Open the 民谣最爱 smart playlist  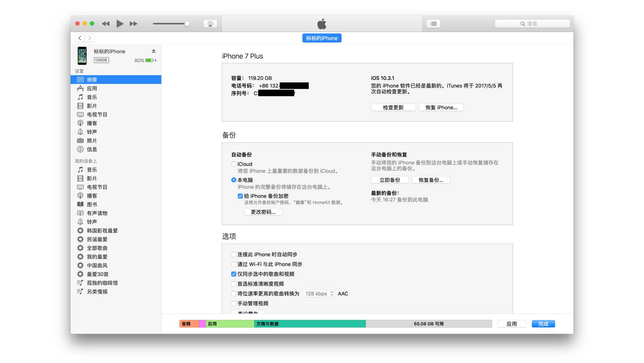pyautogui.click(x=116, y=239)
